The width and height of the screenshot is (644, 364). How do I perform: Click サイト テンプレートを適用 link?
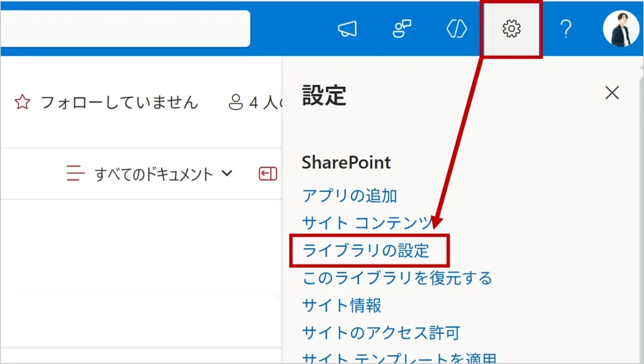click(x=399, y=358)
